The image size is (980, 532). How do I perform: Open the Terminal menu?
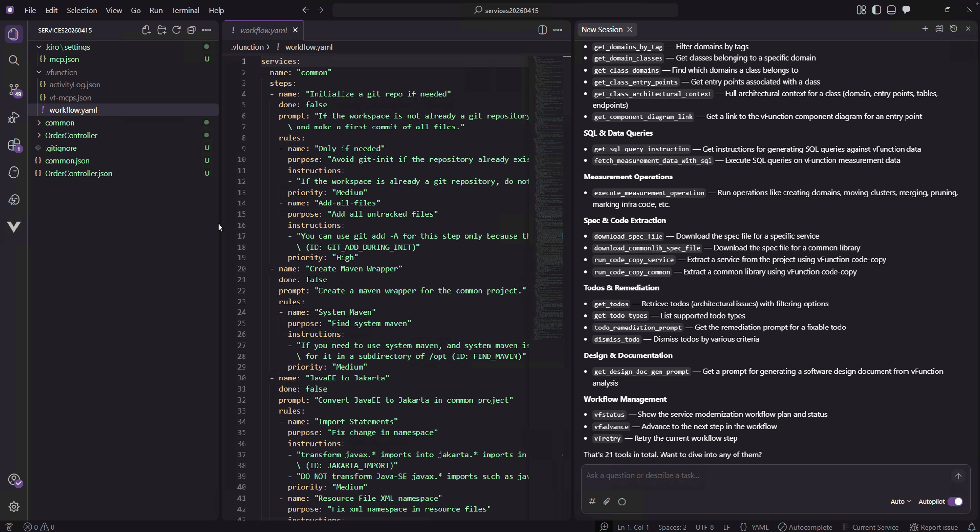[185, 10]
